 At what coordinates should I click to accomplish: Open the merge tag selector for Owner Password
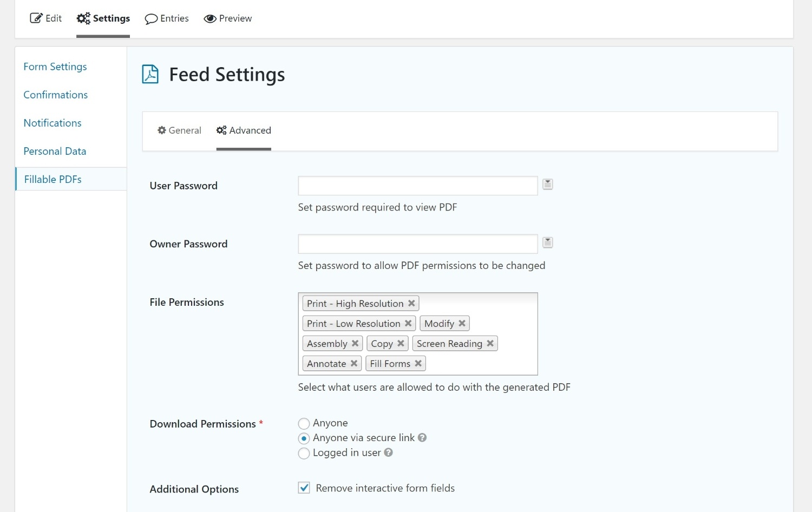[547, 242]
